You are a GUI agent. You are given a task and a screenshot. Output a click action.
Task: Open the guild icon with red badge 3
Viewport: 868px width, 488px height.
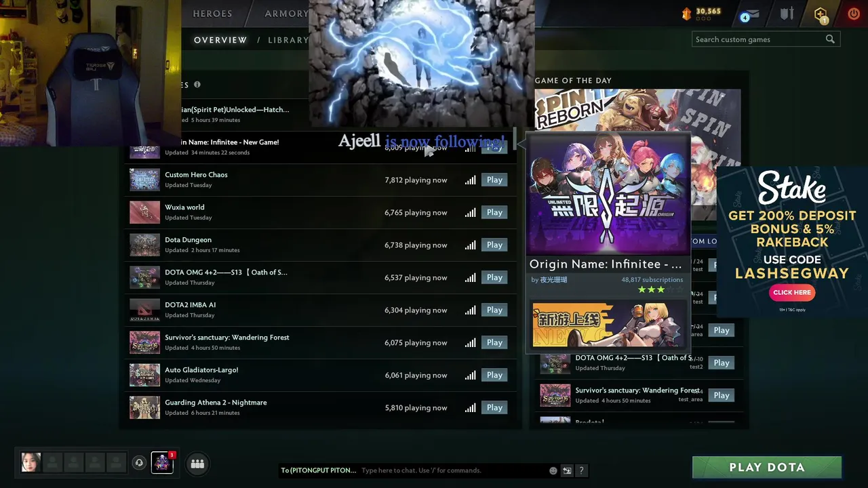[162, 462]
